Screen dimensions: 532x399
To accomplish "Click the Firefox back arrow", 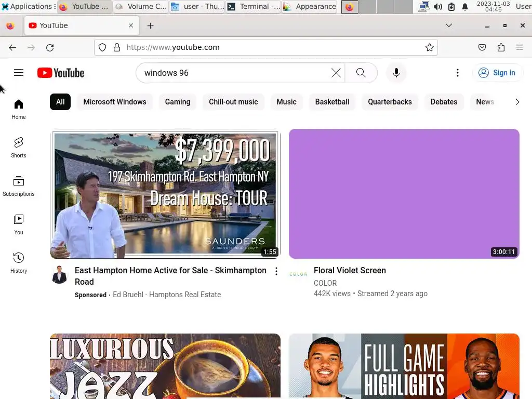I will tap(12, 47).
